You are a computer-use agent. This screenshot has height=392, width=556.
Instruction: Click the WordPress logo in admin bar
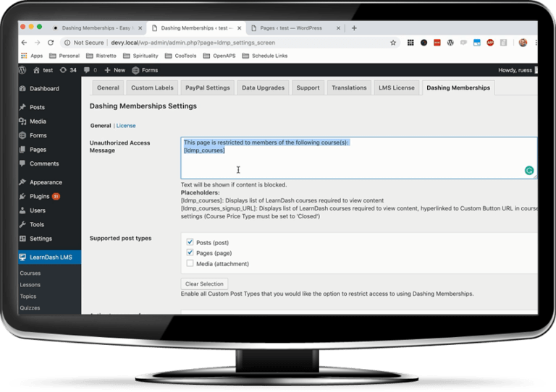[x=22, y=70]
